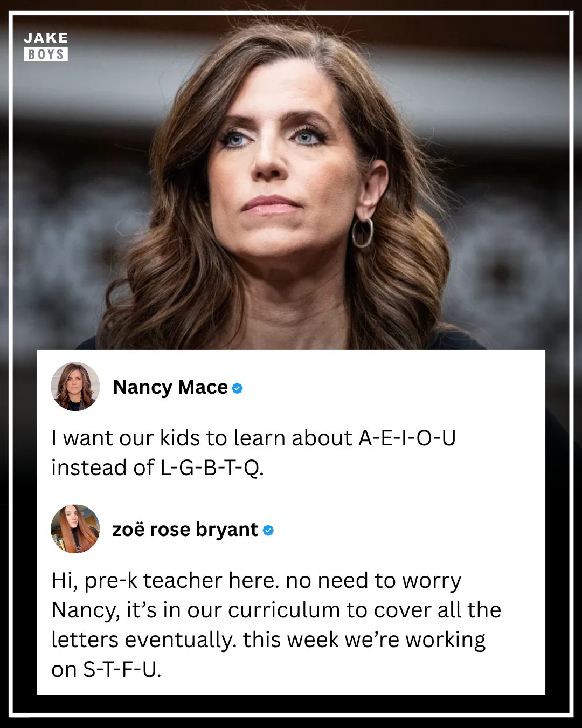This screenshot has height=728, width=582.
Task: Open Nancy Mace's round profile avatar
Action: [75, 387]
